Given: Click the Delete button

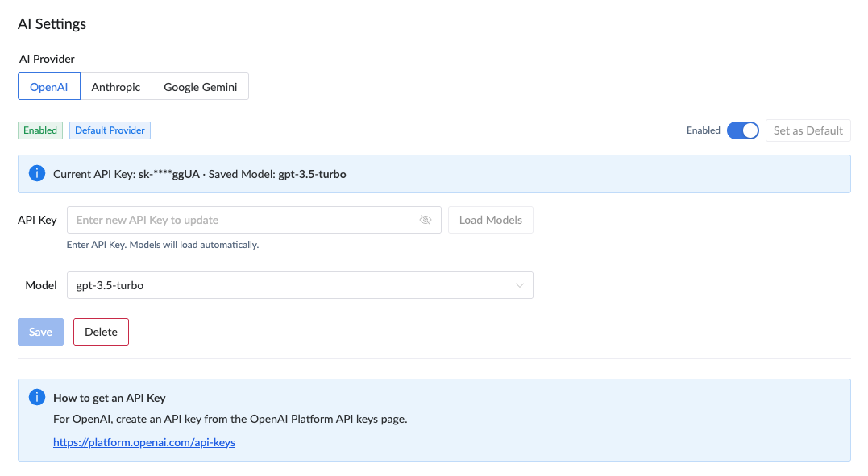Looking at the screenshot, I should 101,332.
